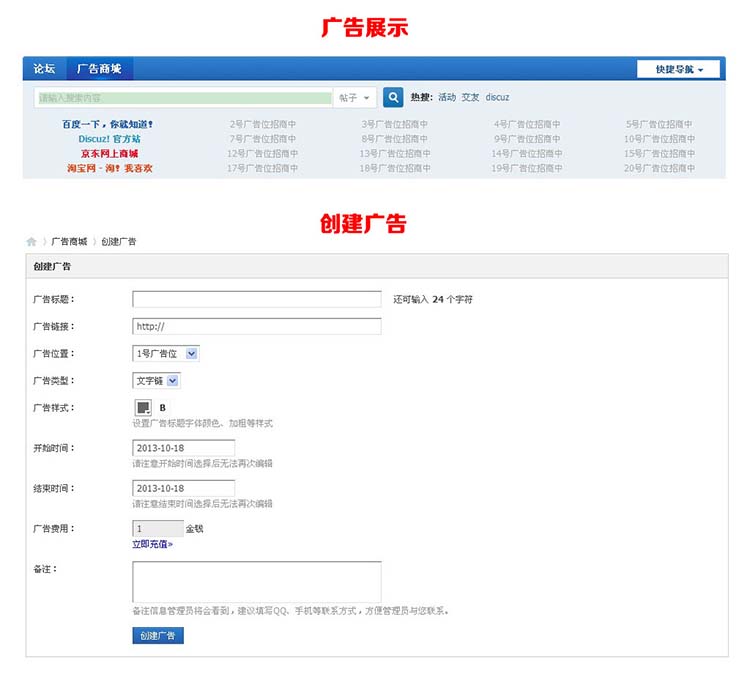Click the 8号广告位招商中 slot
Screen dimensions: 750x674
pos(395,139)
